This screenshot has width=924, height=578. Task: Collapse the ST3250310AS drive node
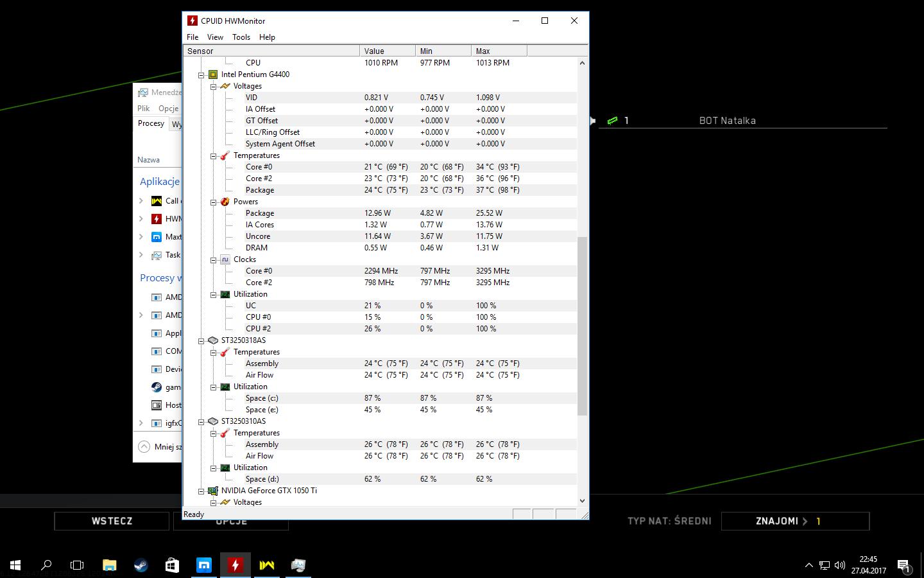coord(201,422)
